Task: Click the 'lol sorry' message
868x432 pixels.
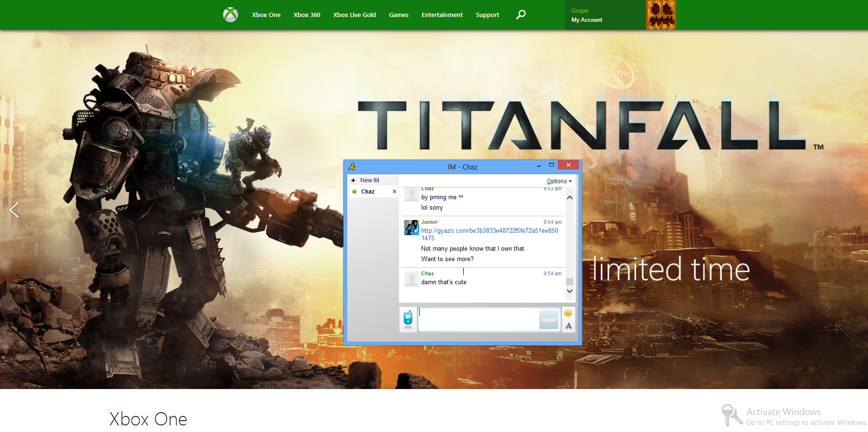Action: tap(432, 208)
